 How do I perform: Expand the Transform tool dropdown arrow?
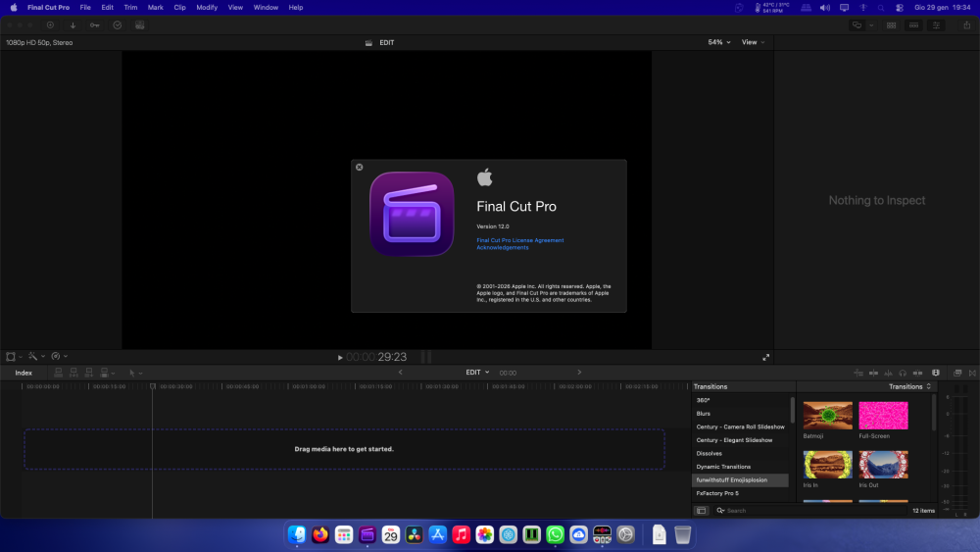(21, 357)
